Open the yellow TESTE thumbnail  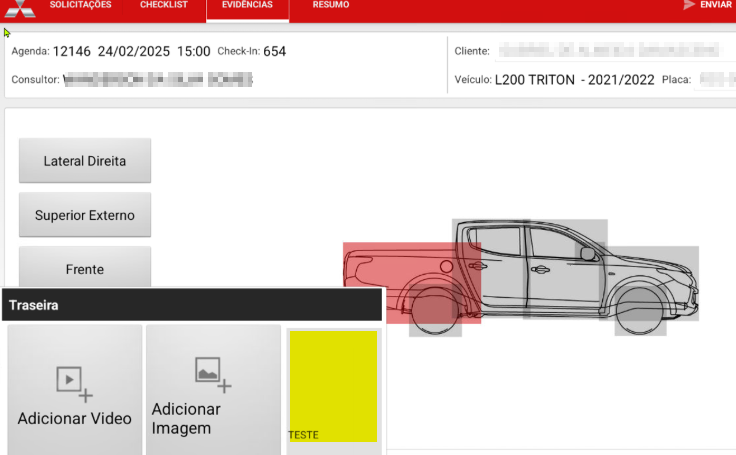tap(333, 386)
